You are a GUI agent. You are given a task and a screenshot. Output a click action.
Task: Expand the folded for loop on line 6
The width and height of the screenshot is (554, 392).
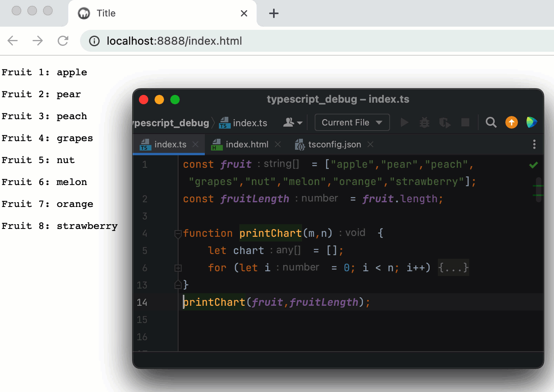[x=178, y=268]
